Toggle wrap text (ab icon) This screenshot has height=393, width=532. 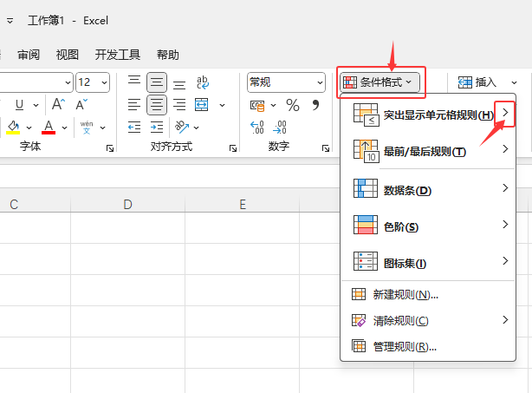coord(203,82)
